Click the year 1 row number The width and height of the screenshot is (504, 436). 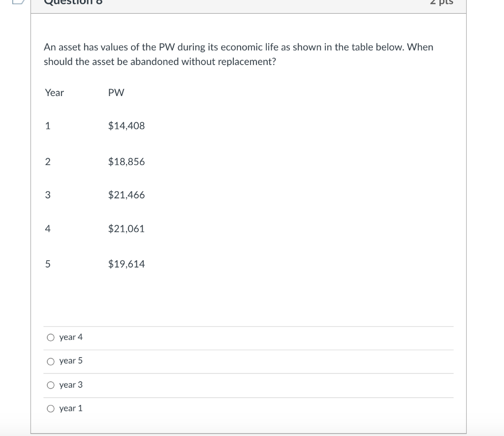click(x=47, y=126)
